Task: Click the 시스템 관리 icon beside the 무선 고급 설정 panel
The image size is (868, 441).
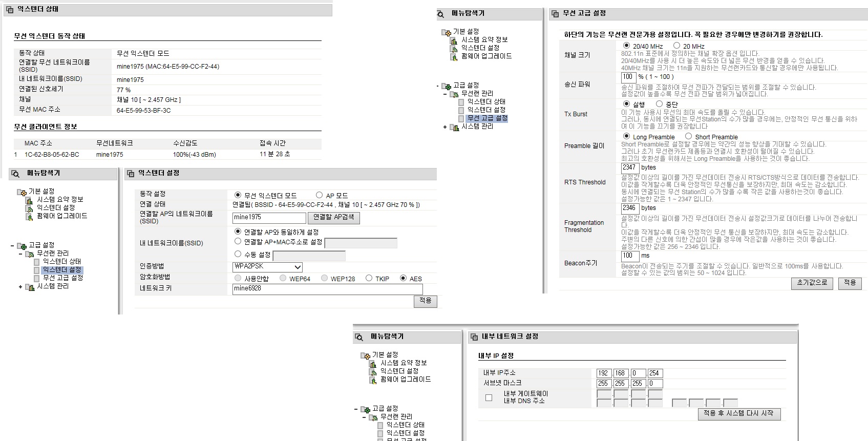Action: point(454,127)
